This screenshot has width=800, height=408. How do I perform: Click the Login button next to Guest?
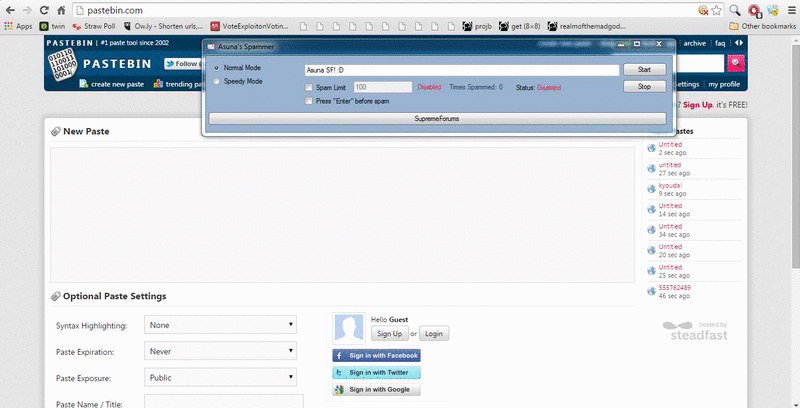434,334
